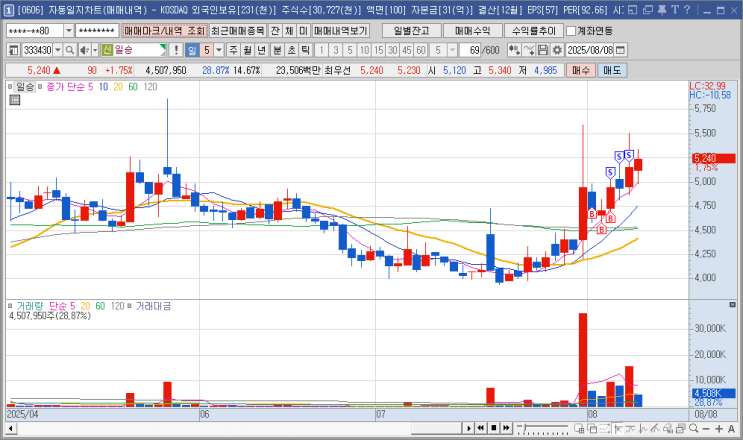Toggle the 일 daily period button

click(191, 50)
